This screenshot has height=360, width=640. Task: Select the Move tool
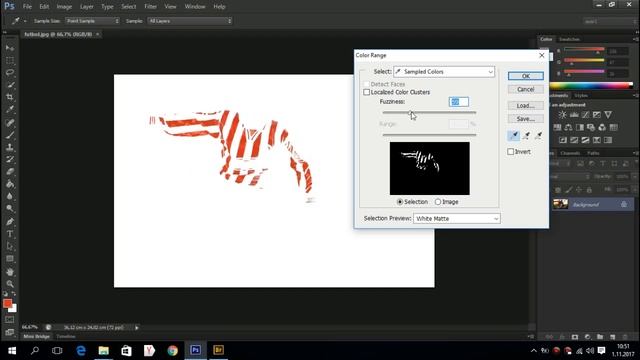(10, 48)
